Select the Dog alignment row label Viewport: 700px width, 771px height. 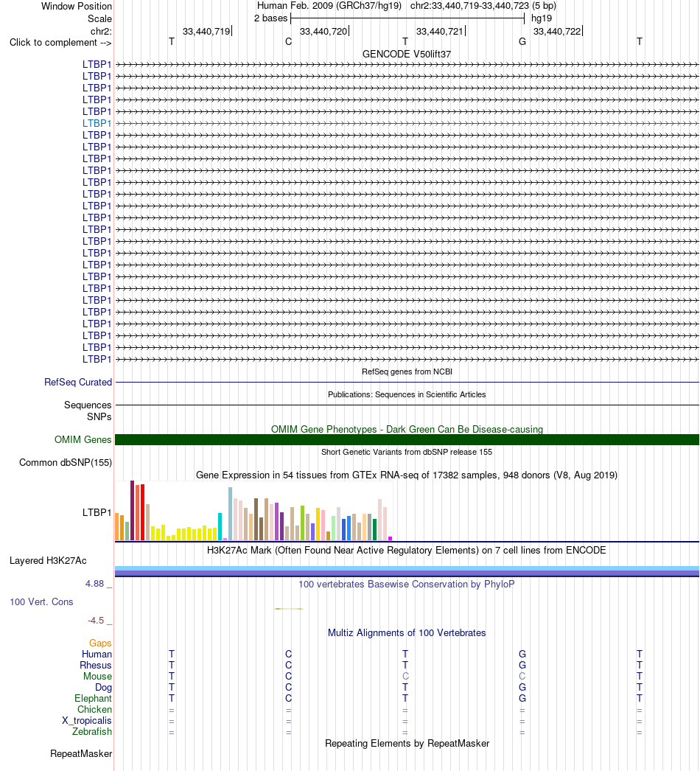click(x=103, y=688)
